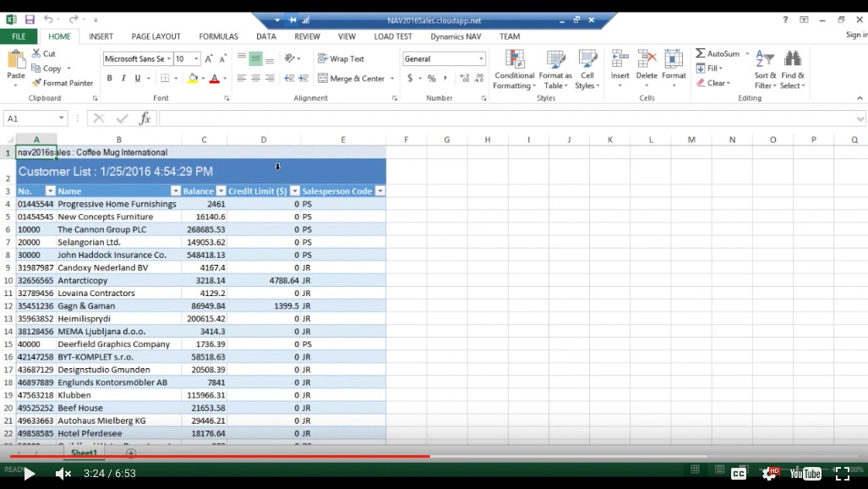Click the Format as Table icon

pos(555,69)
